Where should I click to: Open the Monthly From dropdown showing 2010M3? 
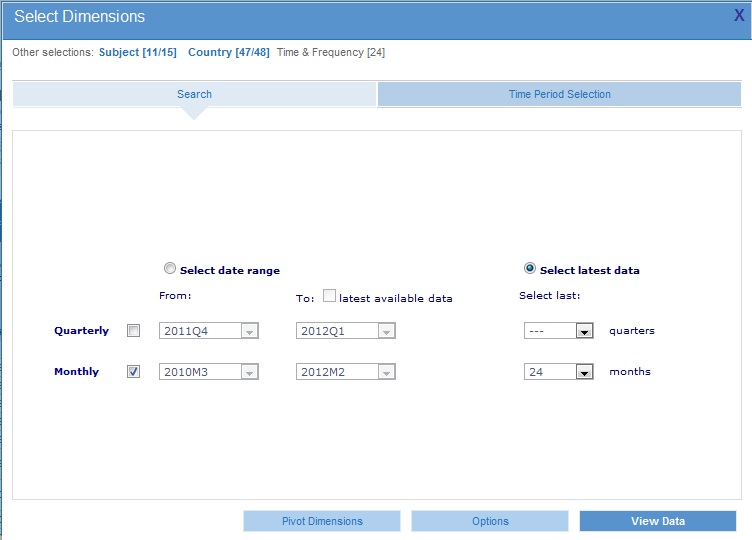tap(209, 372)
